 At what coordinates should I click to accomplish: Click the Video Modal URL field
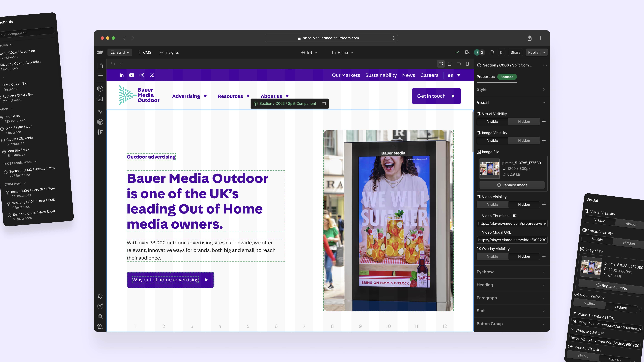point(512,240)
